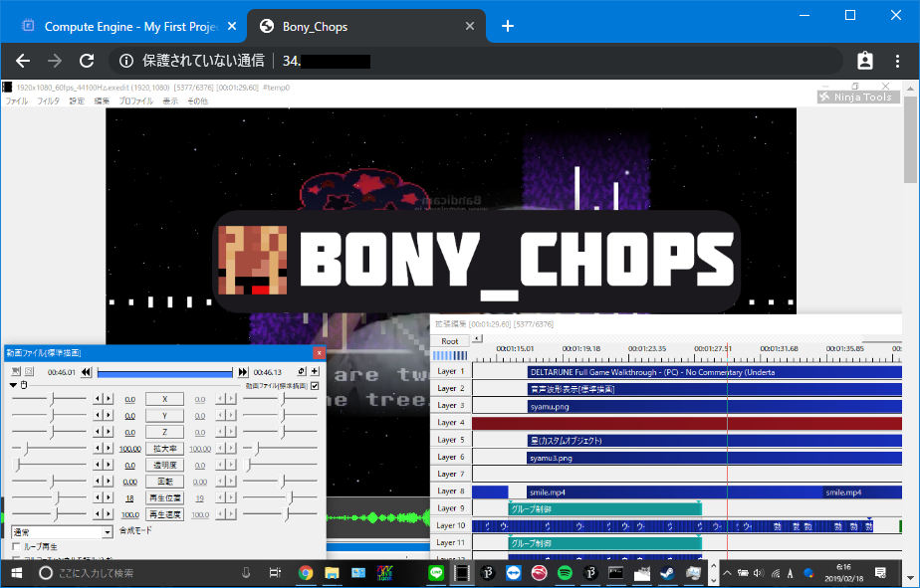This screenshot has width=920, height=588.
Task: Open Chrome from the taskbar
Action: [x=306, y=573]
